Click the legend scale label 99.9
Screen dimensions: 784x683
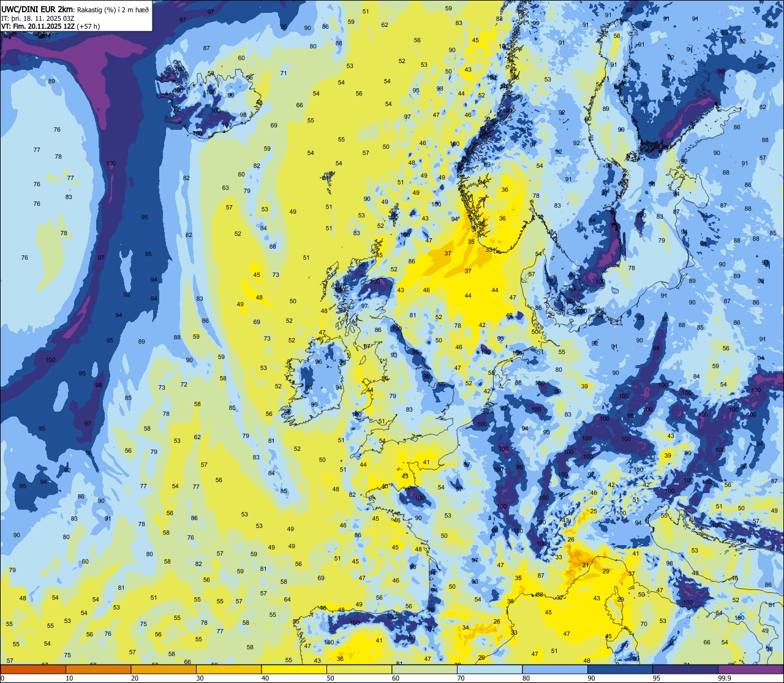(725, 678)
